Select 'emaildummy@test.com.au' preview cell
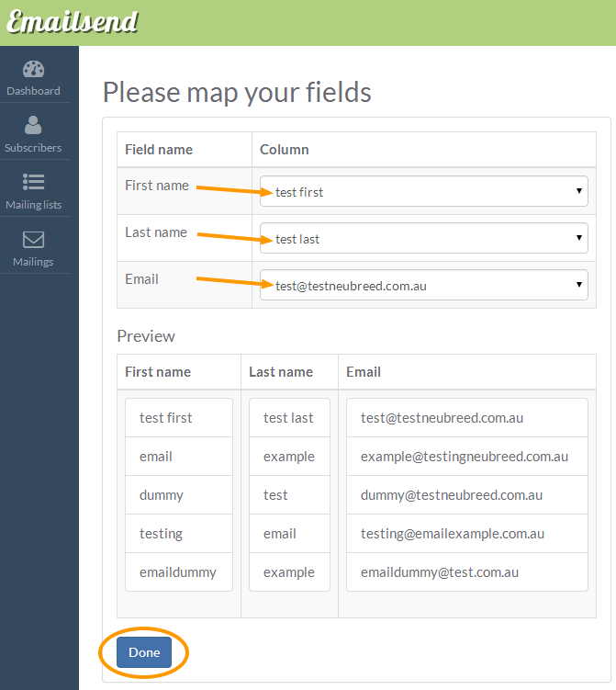Viewport: 616px width, 690px height. (x=467, y=572)
